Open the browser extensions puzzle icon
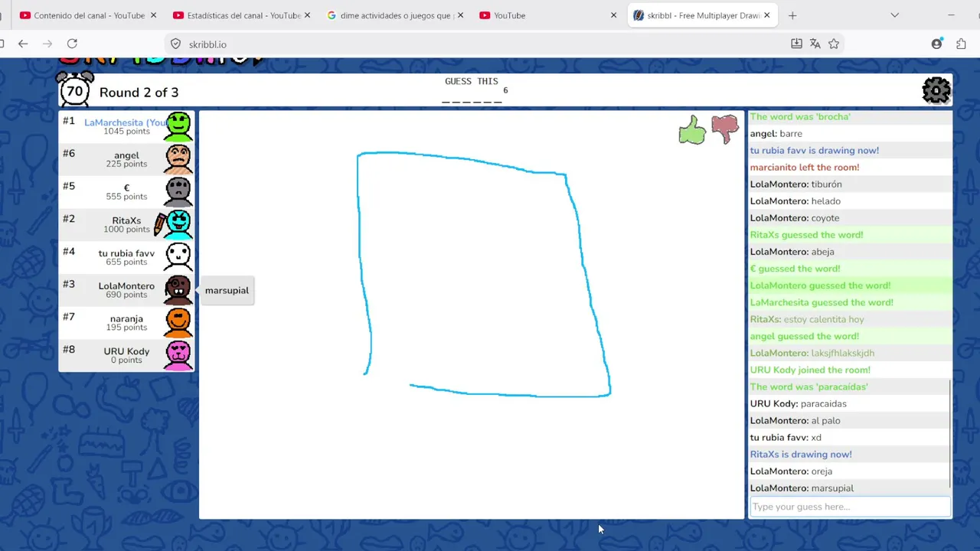Screen dimensions: 980x551 (961, 44)
